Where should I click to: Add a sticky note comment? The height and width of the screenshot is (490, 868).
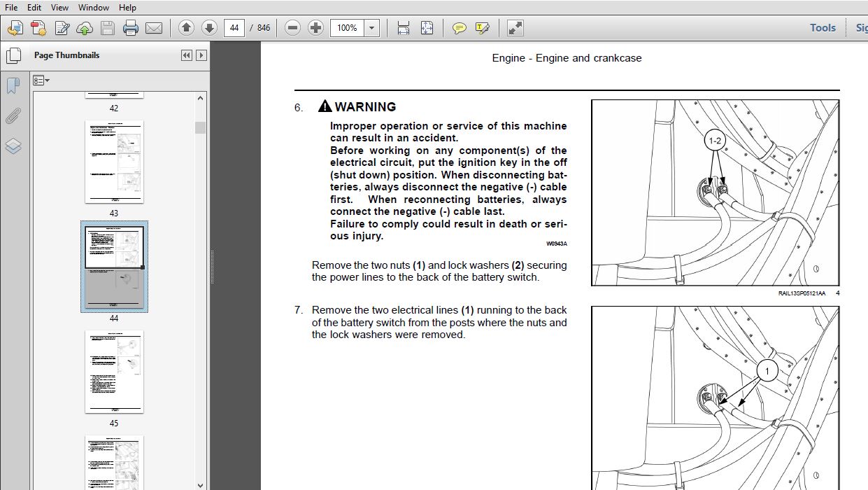pos(459,28)
